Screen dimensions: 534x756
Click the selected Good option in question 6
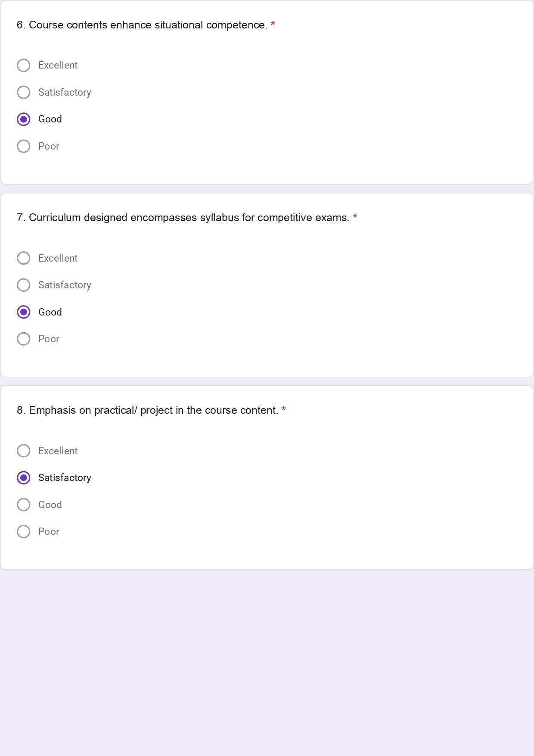pos(24,119)
